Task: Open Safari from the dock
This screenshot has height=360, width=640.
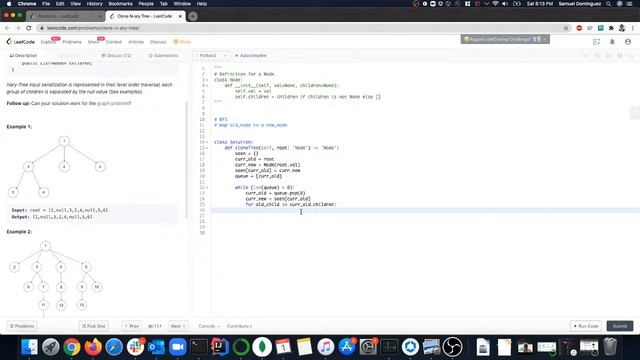Action: click(114, 347)
